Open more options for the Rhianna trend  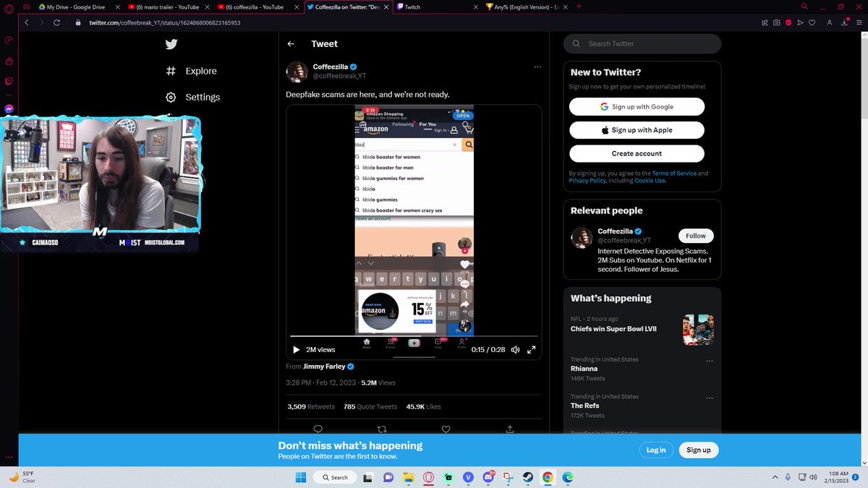pyautogui.click(x=709, y=361)
